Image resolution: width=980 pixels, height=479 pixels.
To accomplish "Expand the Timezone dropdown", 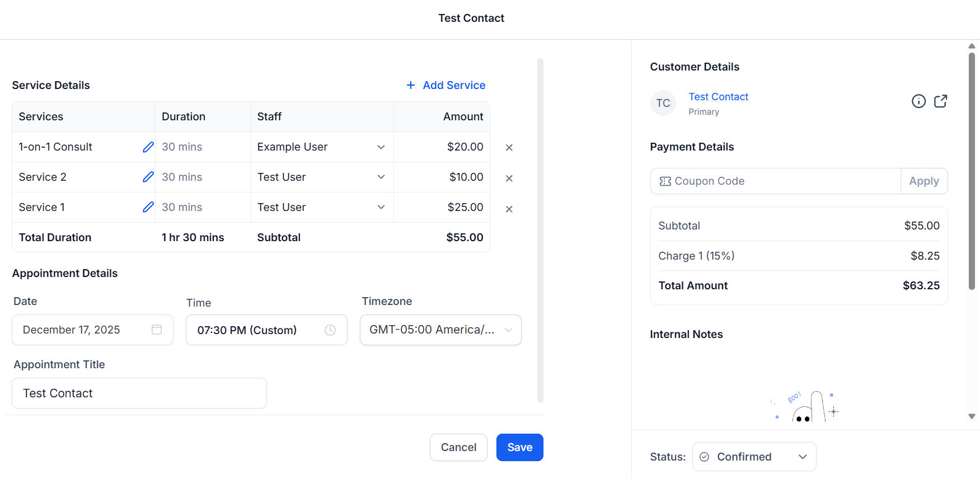I will point(440,330).
